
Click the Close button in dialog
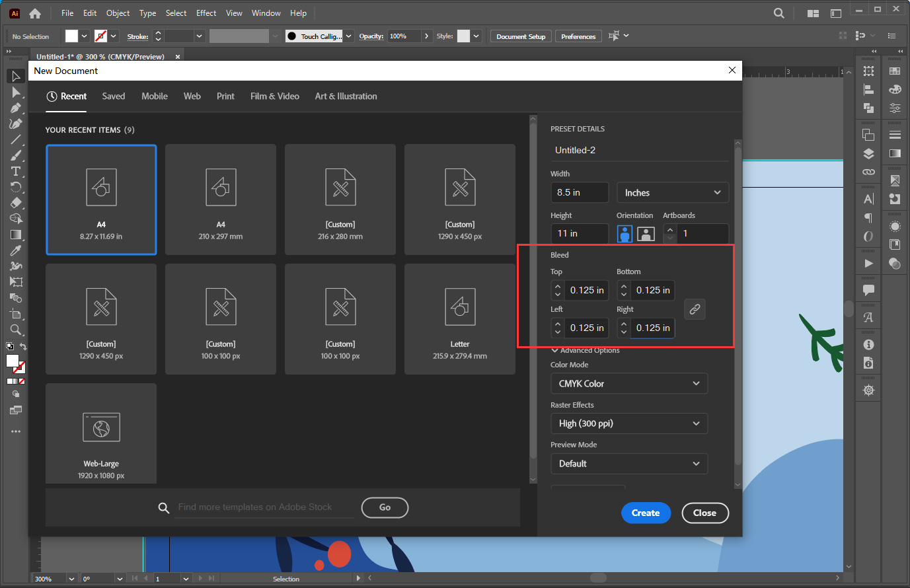tap(705, 513)
